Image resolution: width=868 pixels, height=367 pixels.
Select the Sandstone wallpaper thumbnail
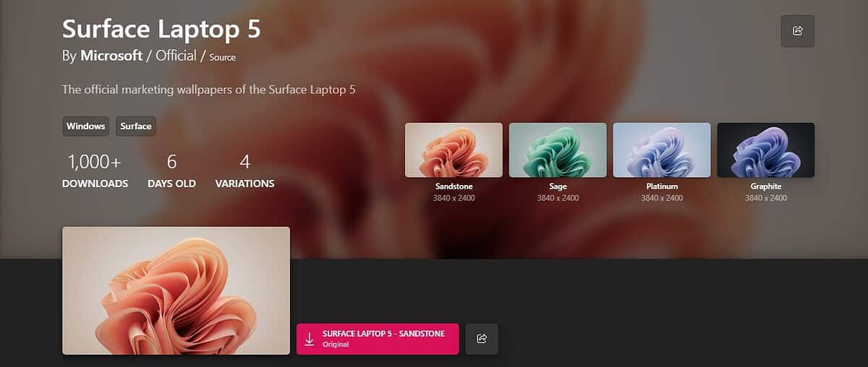coord(454,150)
